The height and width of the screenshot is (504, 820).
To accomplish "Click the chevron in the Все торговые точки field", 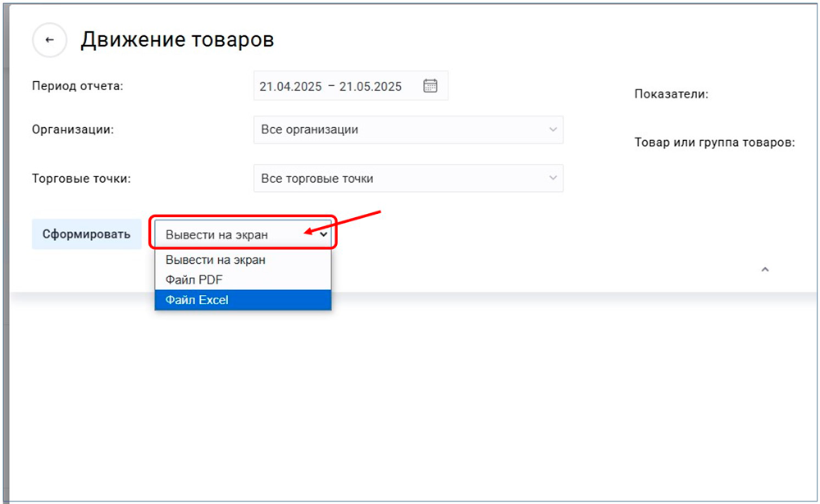I will [x=552, y=179].
